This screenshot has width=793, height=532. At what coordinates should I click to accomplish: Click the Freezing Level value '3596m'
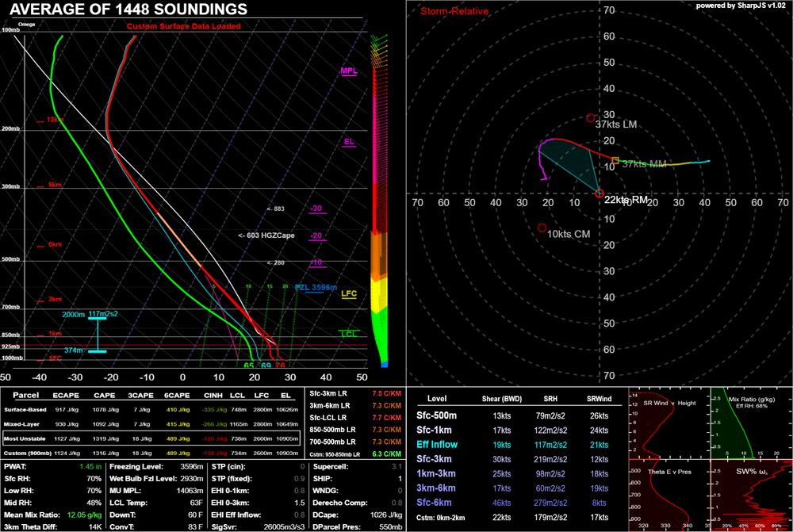click(192, 466)
